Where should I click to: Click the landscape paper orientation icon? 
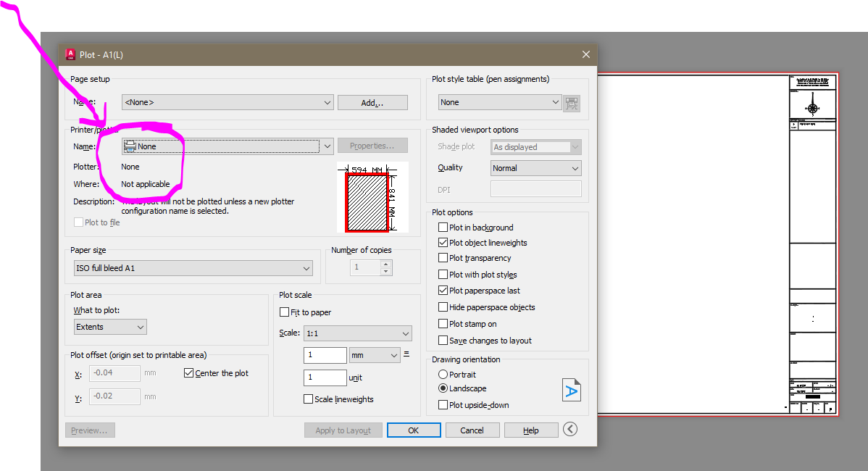(x=572, y=389)
